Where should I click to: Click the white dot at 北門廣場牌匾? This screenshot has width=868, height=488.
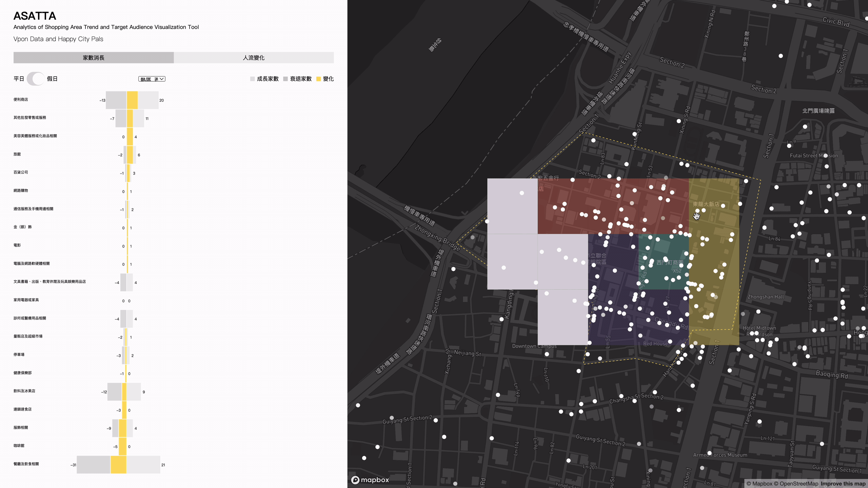[805, 127]
